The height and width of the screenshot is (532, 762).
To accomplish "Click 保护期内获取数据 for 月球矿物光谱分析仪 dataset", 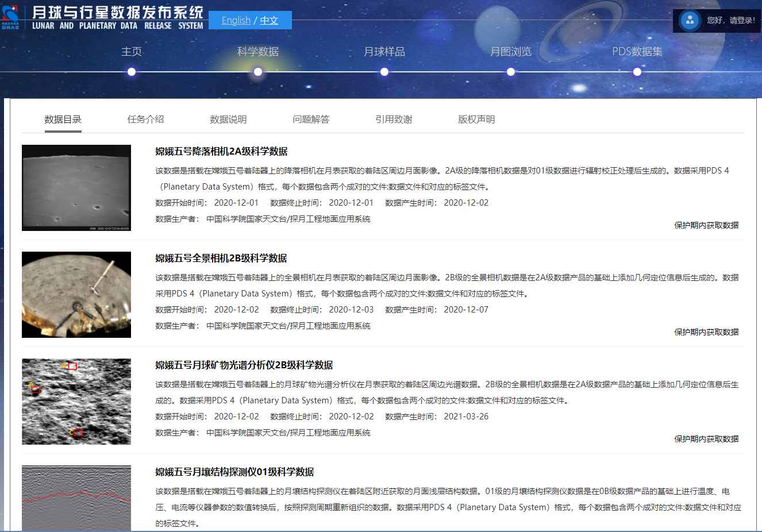I will click(x=706, y=439).
